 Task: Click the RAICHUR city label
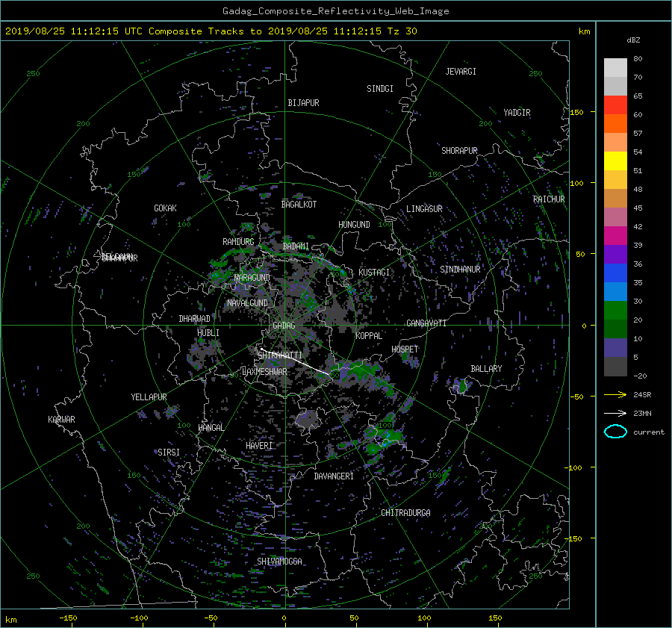[x=549, y=199]
